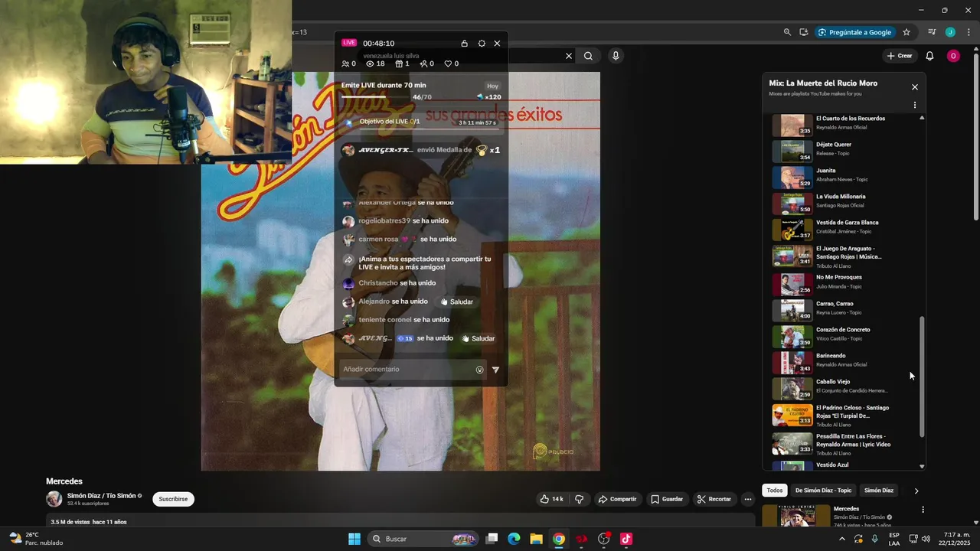This screenshot has width=980, height=551.
Task: Dislike the Mercedes video
Action: (x=579, y=499)
